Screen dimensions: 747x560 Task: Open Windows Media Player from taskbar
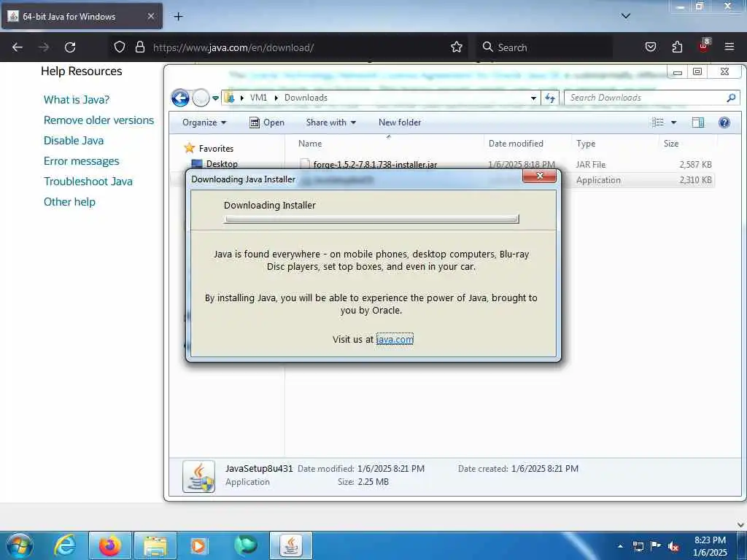[198, 545]
